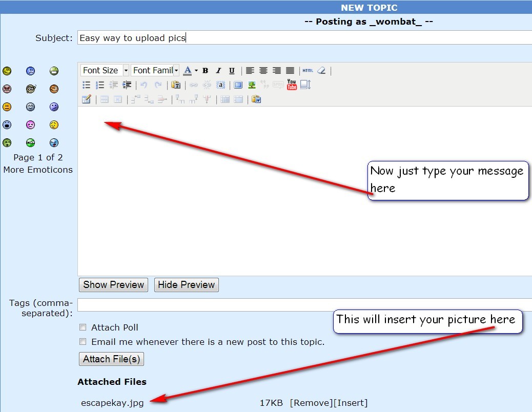
Task: Click the Attach File(s) button
Action: (x=111, y=359)
